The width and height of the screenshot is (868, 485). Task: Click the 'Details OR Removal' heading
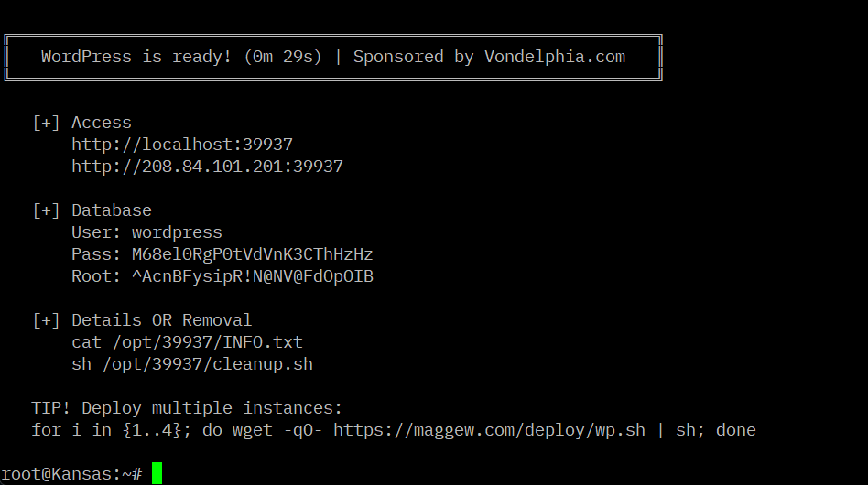161,320
